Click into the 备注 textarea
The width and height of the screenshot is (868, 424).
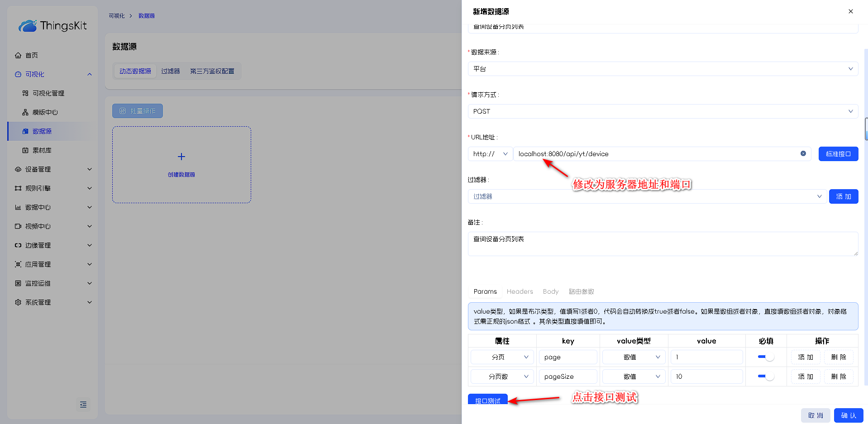click(663, 244)
